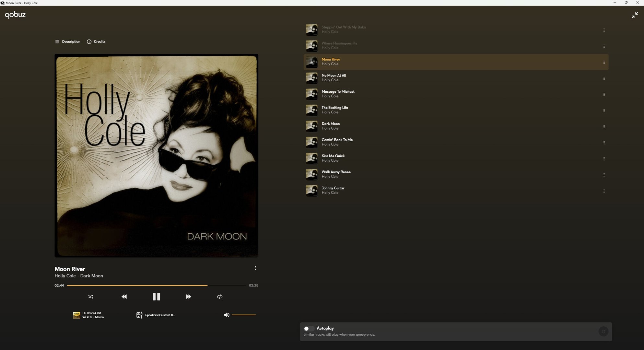This screenshot has height=350, width=644.
Task: Go back to previous track
Action: click(x=124, y=297)
